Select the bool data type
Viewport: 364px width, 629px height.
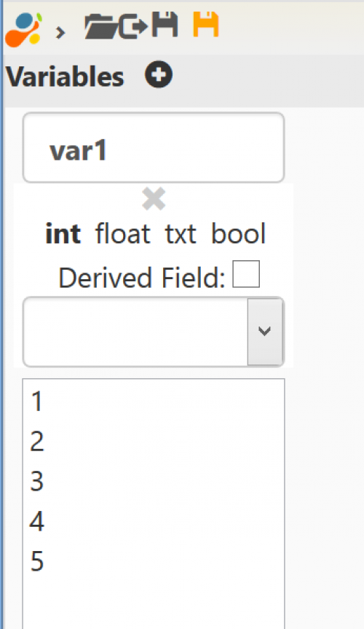click(239, 233)
